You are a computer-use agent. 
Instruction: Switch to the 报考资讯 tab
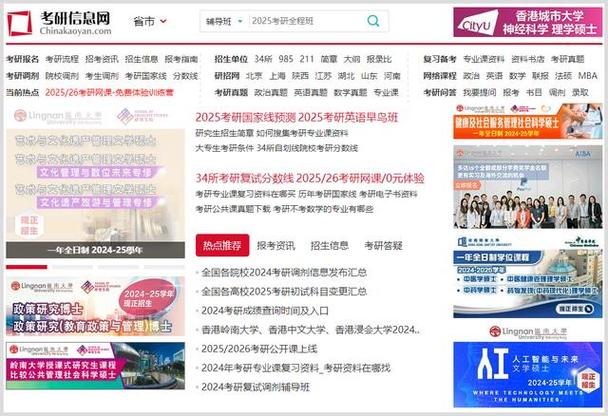click(276, 245)
